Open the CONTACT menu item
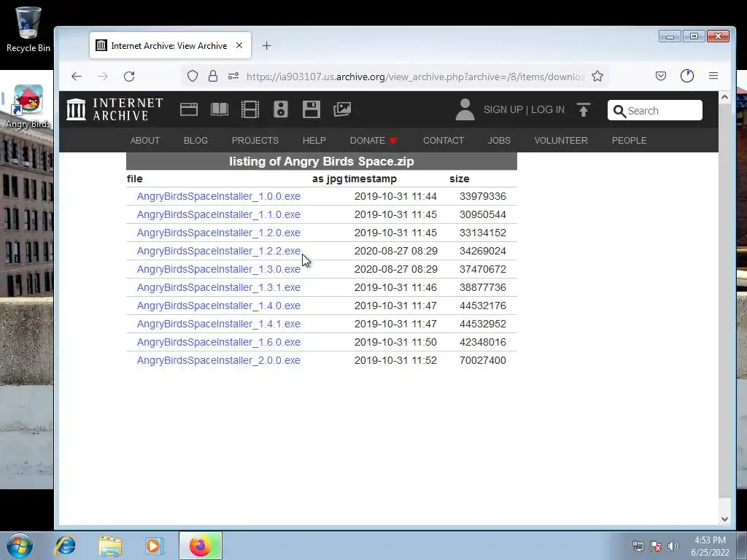747x560 pixels. coord(443,141)
